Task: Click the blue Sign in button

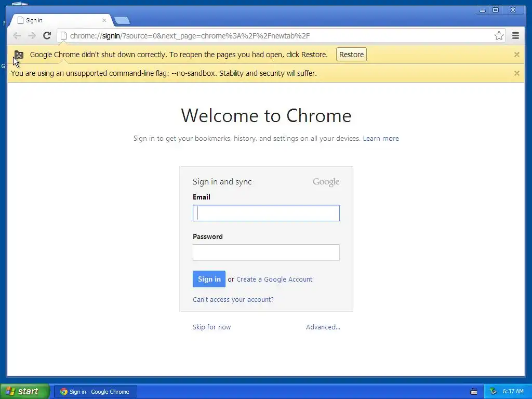Action: click(x=209, y=279)
